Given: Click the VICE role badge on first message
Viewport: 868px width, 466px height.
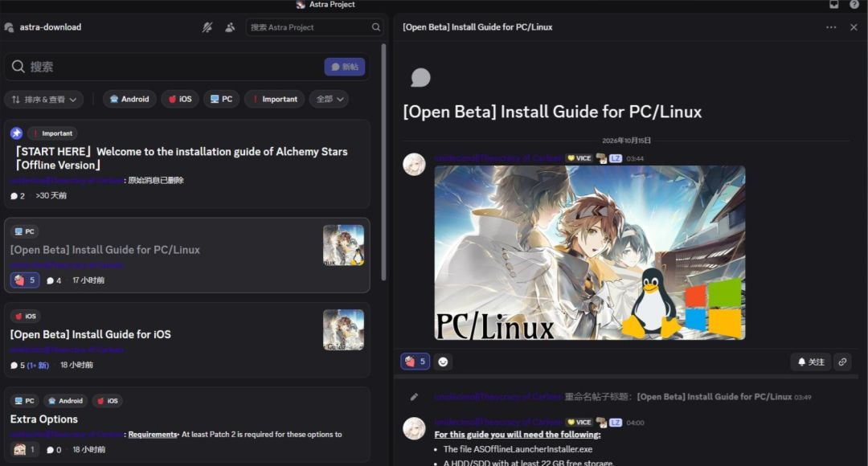Looking at the screenshot, I should (579, 158).
